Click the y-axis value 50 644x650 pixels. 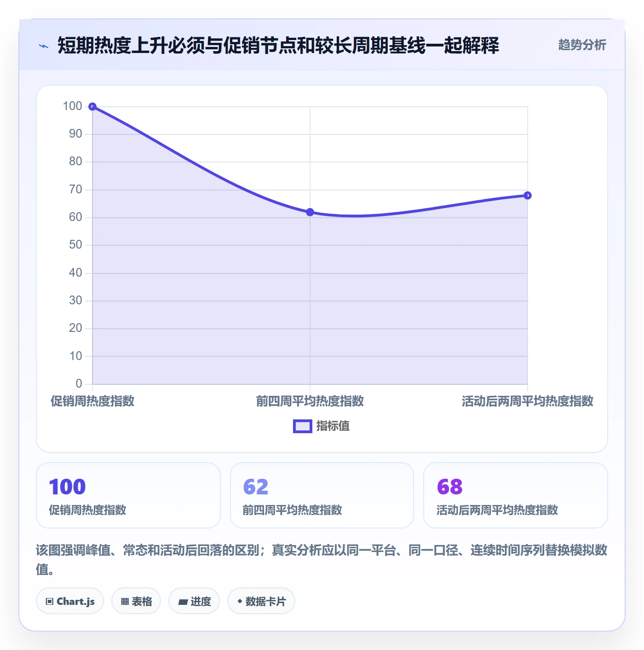[x=75, y=245]
